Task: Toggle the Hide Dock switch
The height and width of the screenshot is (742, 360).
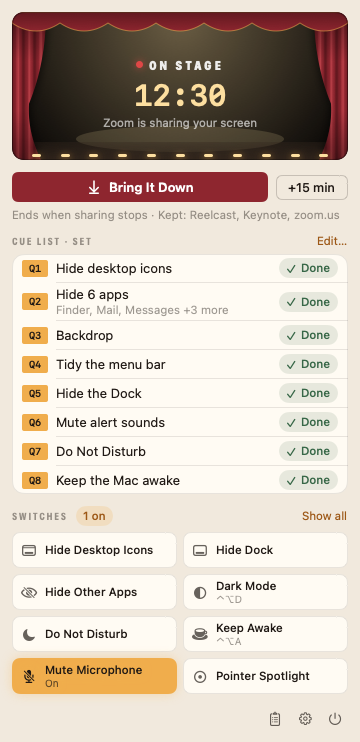Action: 265,550
